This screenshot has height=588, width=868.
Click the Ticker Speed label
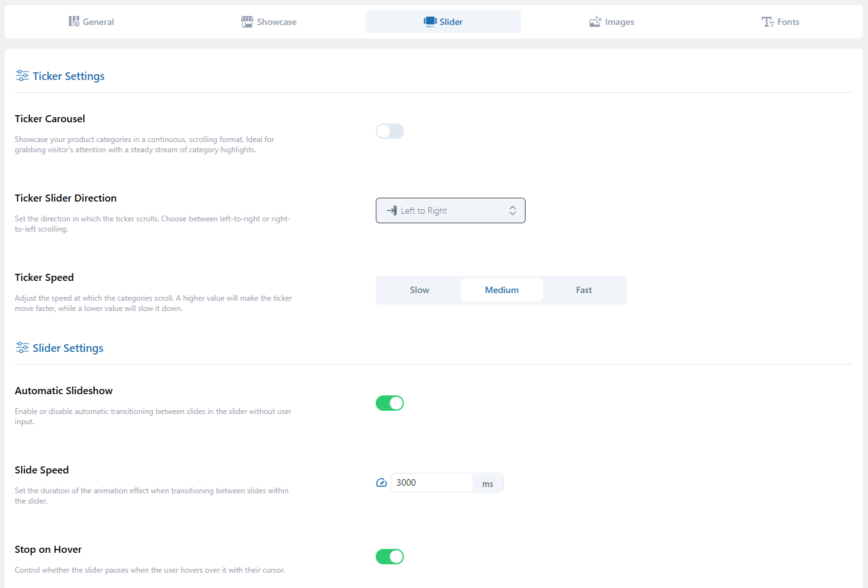point(44,278)
